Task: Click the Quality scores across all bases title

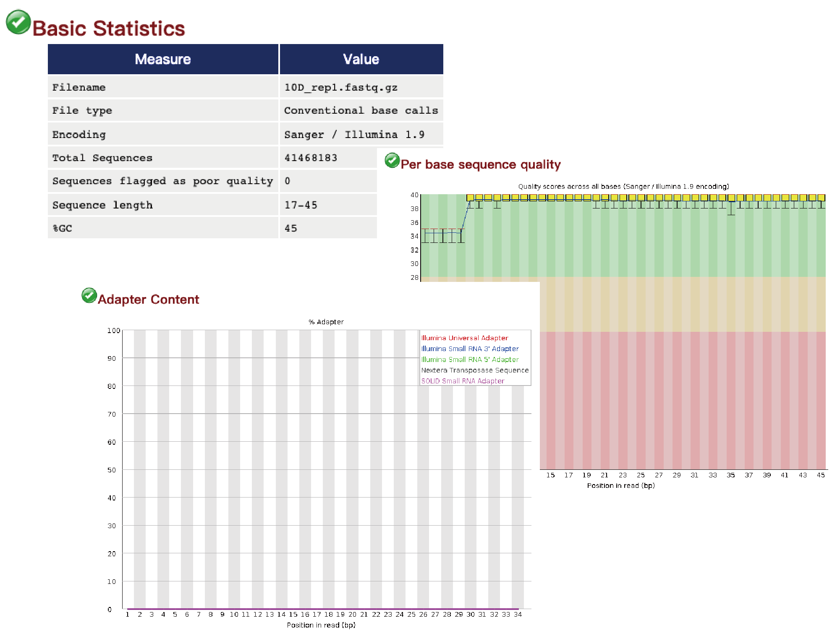Action: tap(623, 187)
